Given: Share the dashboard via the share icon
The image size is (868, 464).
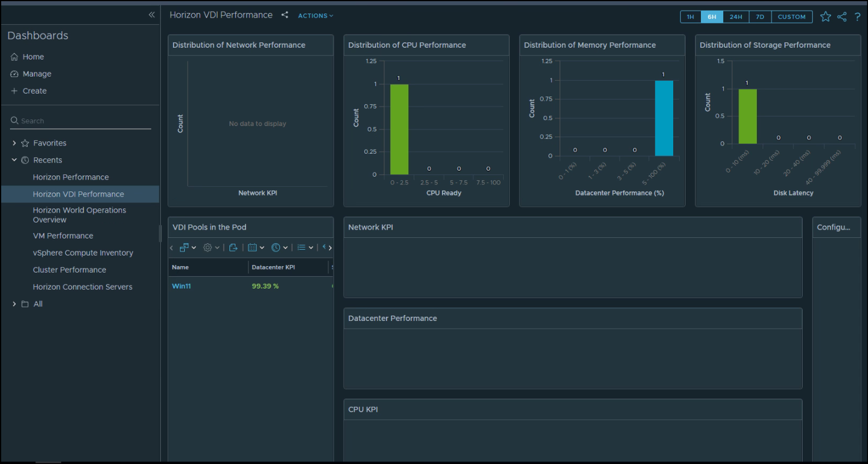Looking at the screenshot, I should (841, 16).
